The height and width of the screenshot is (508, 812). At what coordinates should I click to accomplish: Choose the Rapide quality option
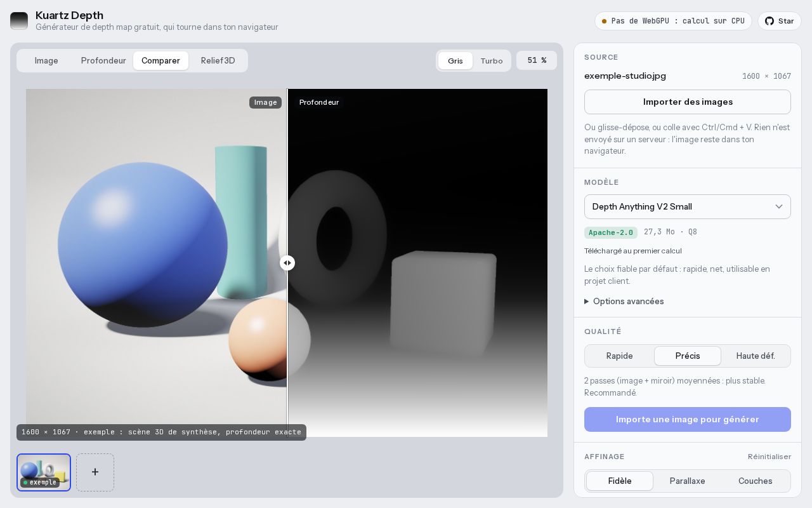[x=620, y=356]
